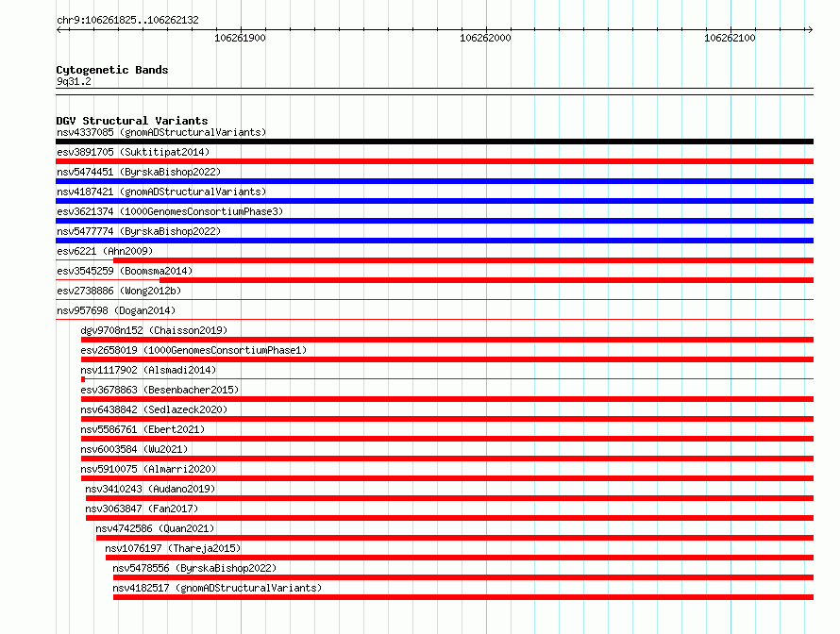Open nsv5586761 (Ebert2021) label

pos(143,429)
